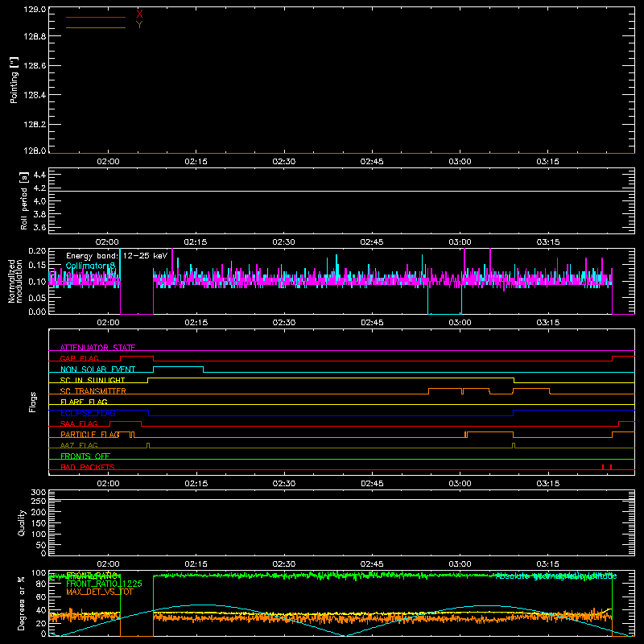Click the 150 tick on Quality axis
Image resolution: width=644 pixels, height=644 pixels.
pyautogui.click(x=39, y=523)
